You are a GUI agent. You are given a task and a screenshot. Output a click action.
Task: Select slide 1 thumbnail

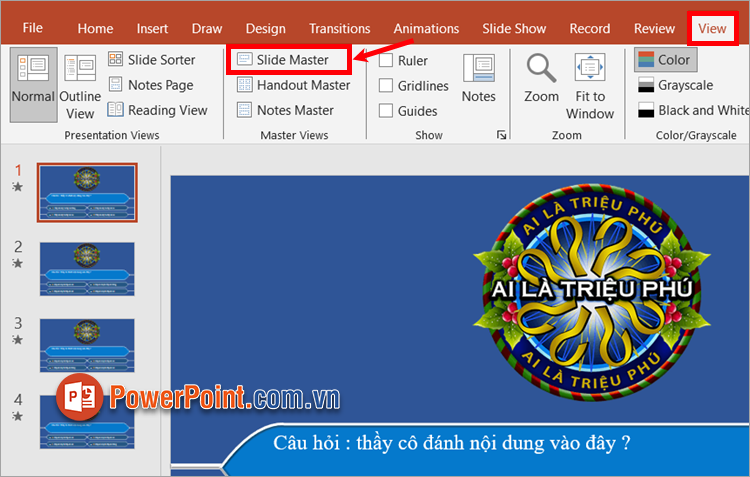point(87,192)
